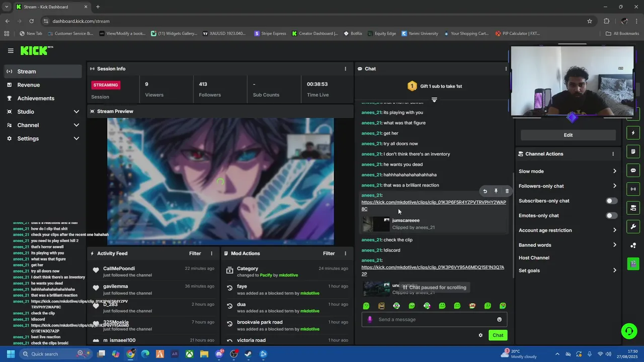Toggle Emotes-only chat switch
Viewport: 644px width, 362px height.
(611, 216)
